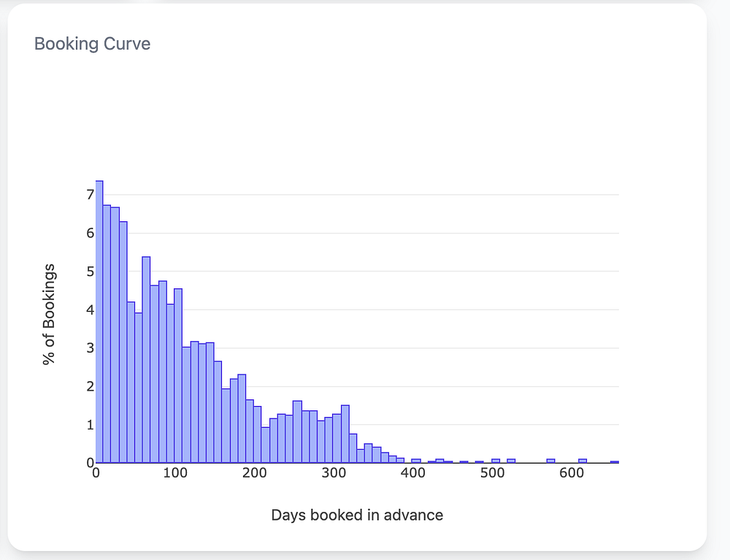Click the x-axis tick label 400
Screen dimensions: 730x560
pos(413,472)
